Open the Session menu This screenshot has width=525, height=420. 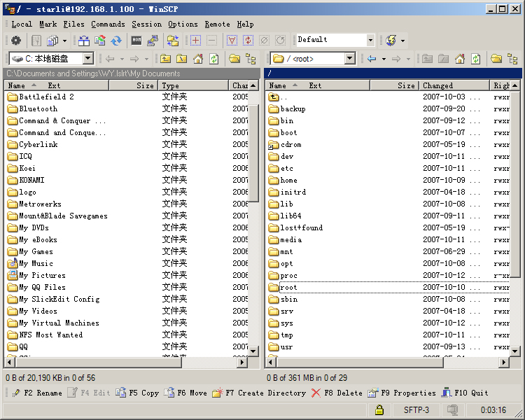(x=146, y=24)
